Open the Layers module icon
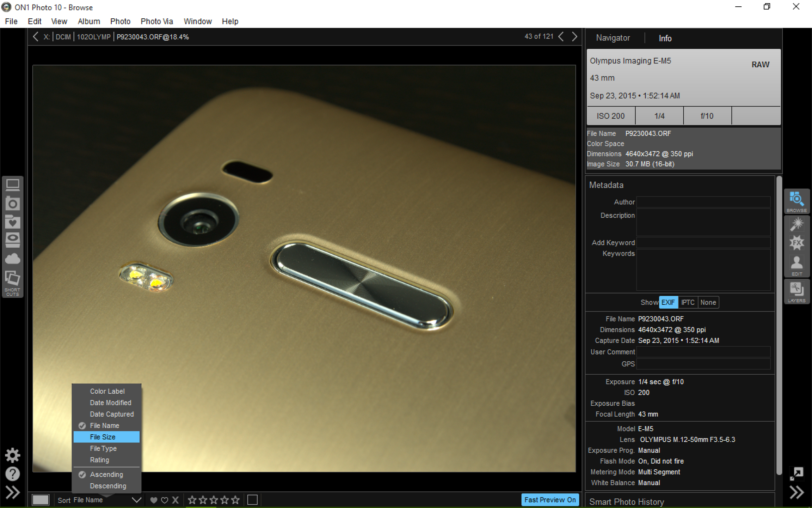Screen dimensions: 812x508 (796, 292)
